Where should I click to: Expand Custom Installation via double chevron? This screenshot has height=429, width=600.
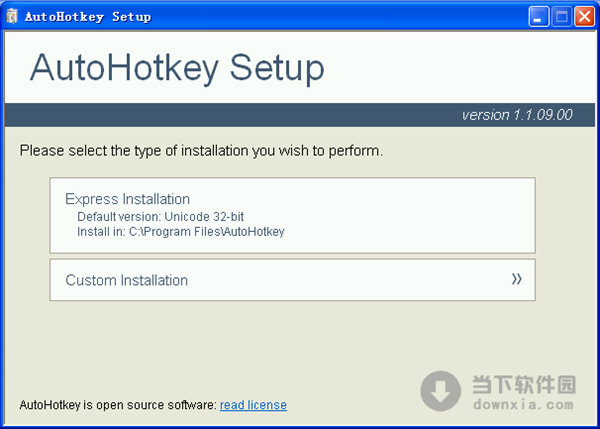coord(517,279)
